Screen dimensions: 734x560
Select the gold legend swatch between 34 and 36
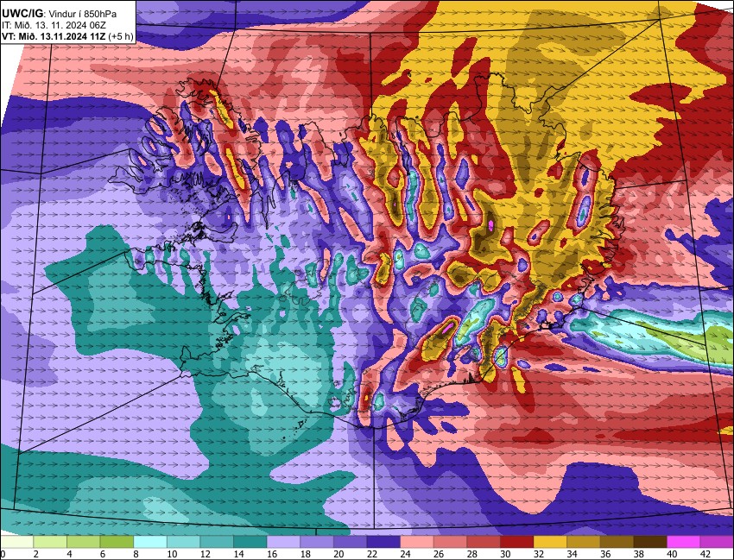click(x=583, y=542)
